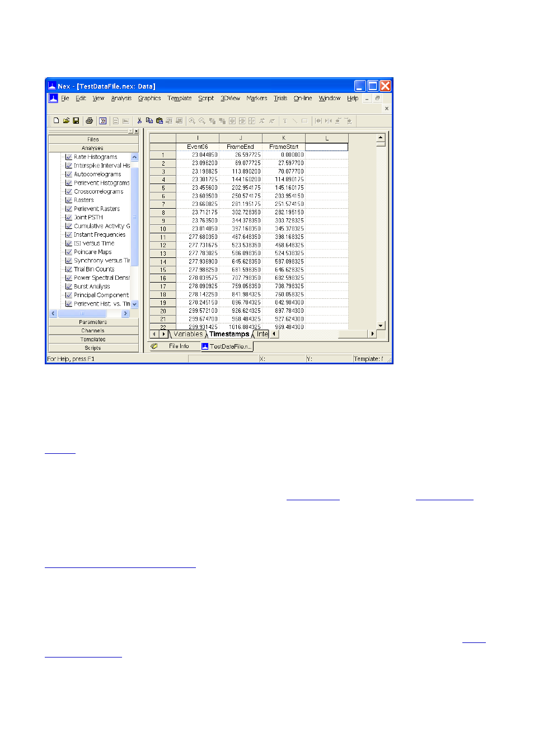Copy selection with the copy icon
The height and width of the screenshot is (756, 534).
(149, 121)
